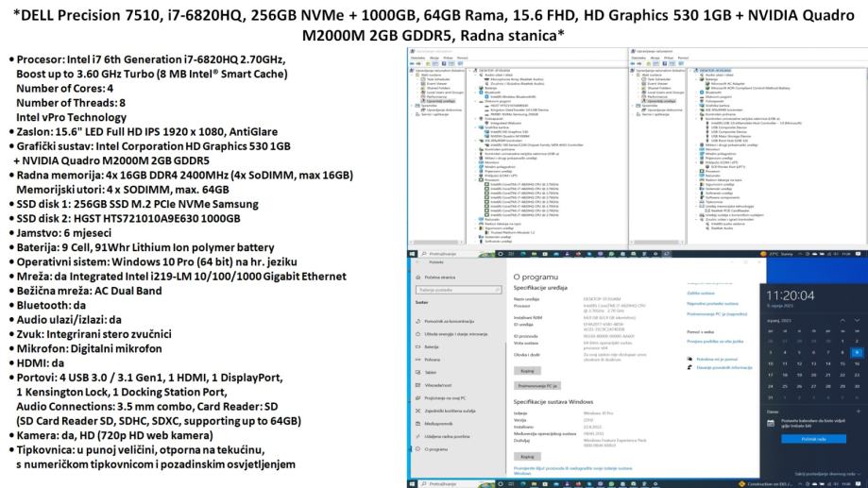Open Napredne postavke sustava link
Screen dimensions: 868x488
(x=712, y=303)
